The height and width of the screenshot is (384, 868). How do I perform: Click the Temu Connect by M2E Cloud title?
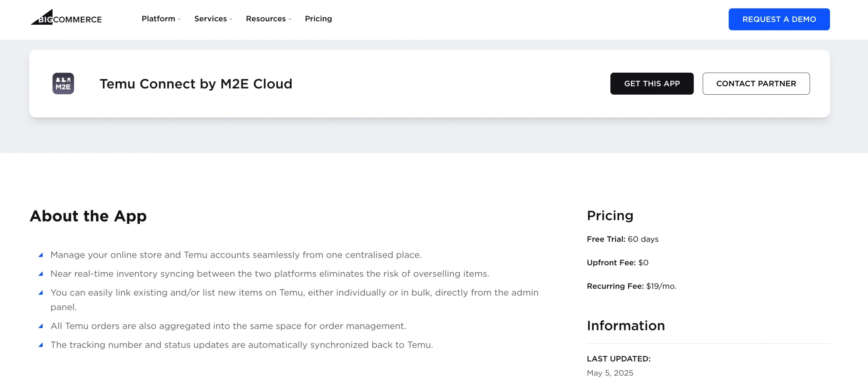tap(196, 83)
